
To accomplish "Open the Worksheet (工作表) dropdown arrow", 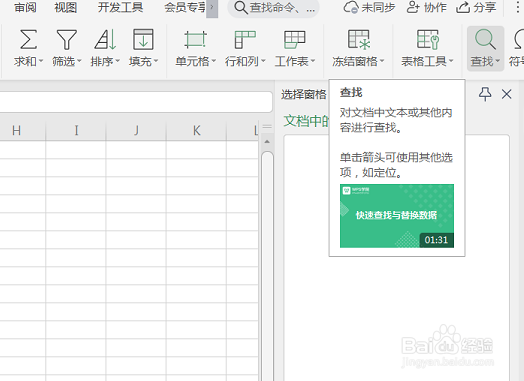I will pos(313,61).
